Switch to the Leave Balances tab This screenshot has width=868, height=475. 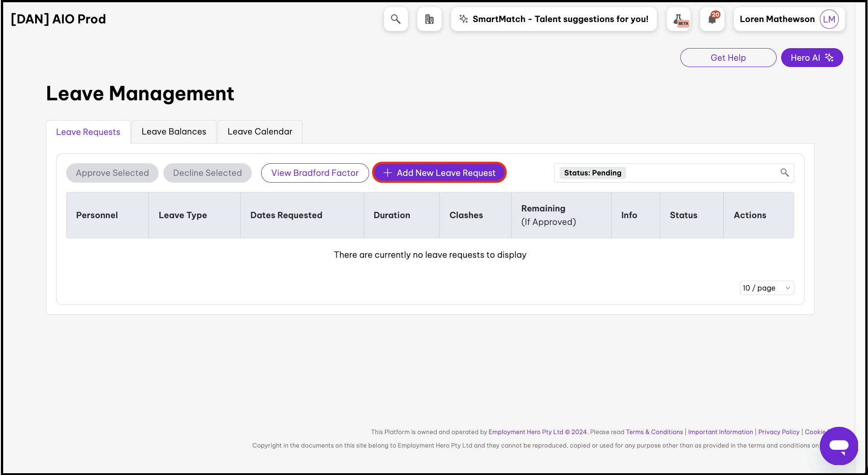coord(174,132)
